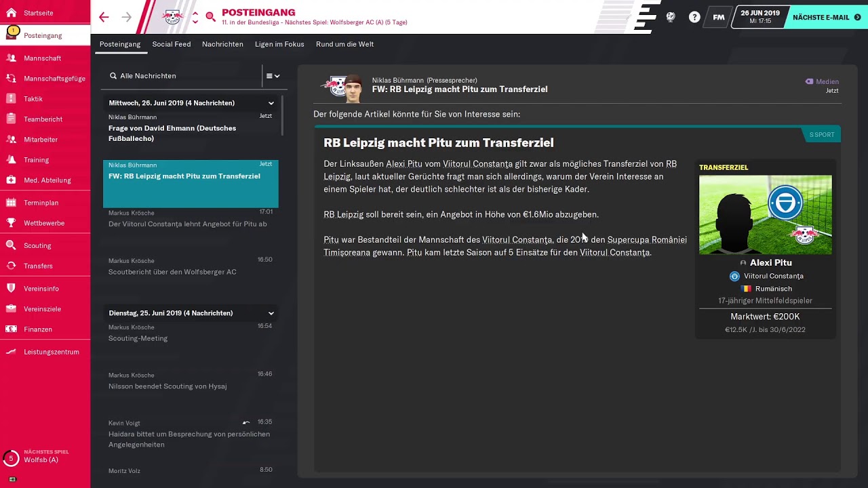The image size is (868, 488).
Task: Switch to Ligen im Fokus tab
Action: [279, 44]
